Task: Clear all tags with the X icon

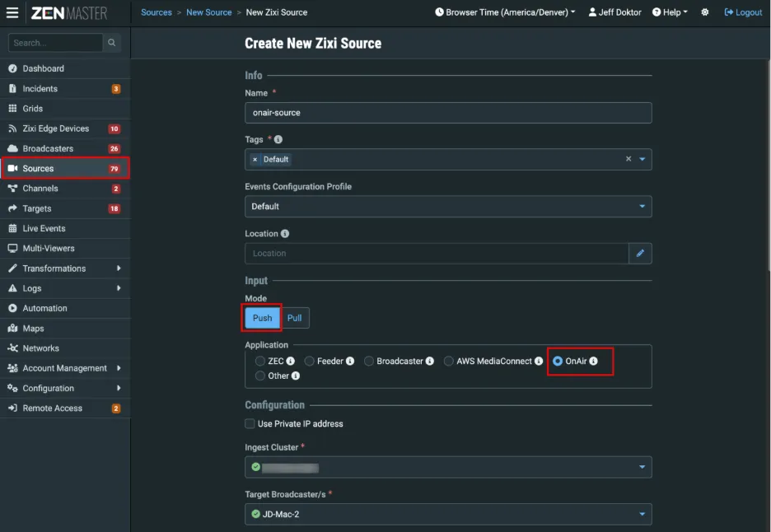Action: coord(628,159)
